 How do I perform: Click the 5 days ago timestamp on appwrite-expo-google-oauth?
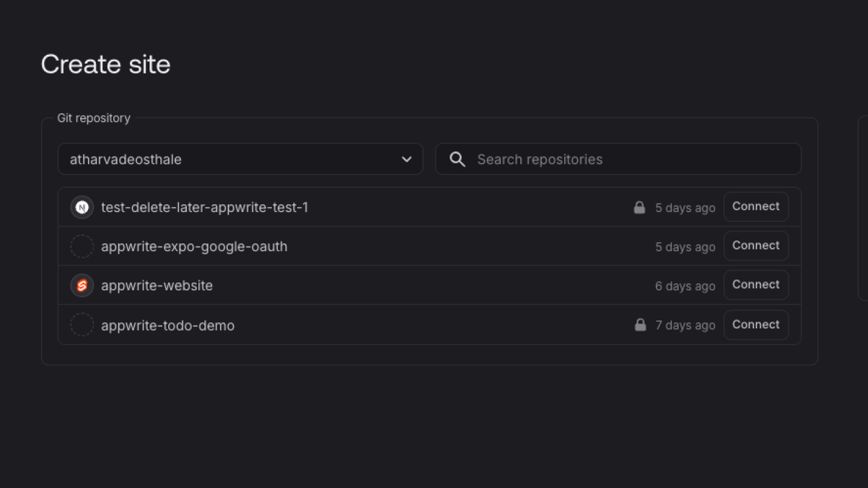tap(685, 246)
